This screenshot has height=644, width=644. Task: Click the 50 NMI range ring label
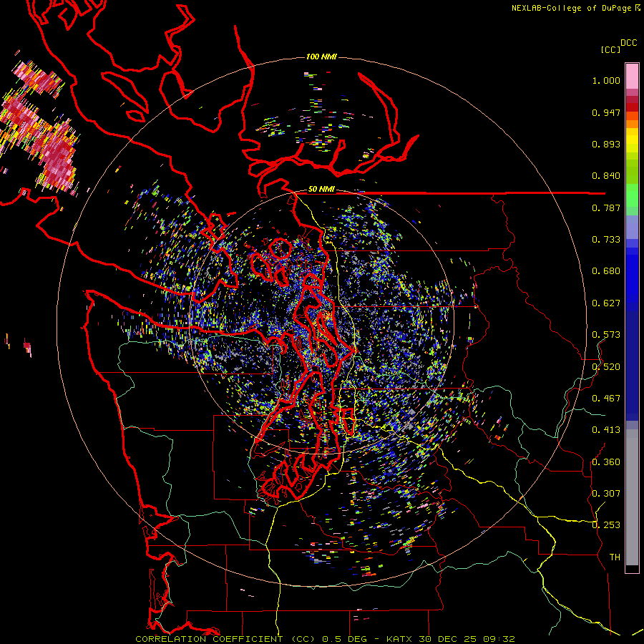[x=321, y=190]
